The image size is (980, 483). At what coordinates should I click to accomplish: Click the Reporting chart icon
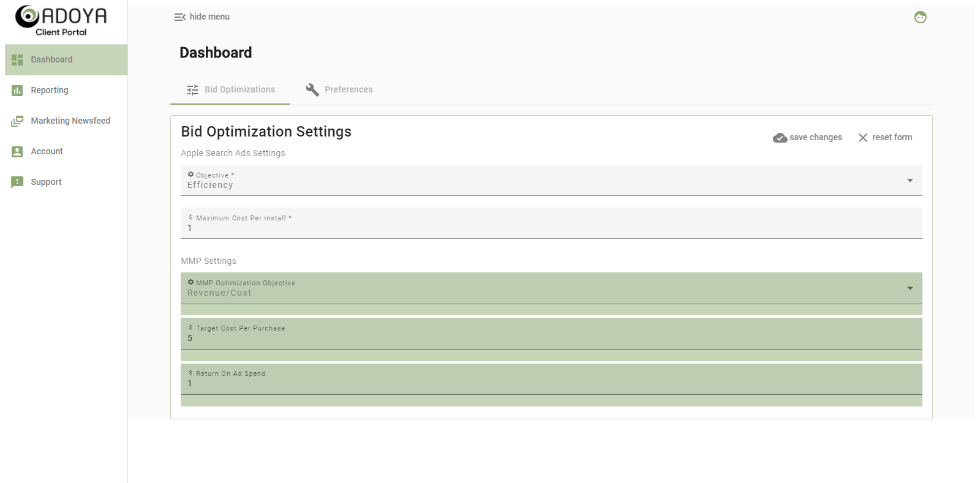coord(17,91)
